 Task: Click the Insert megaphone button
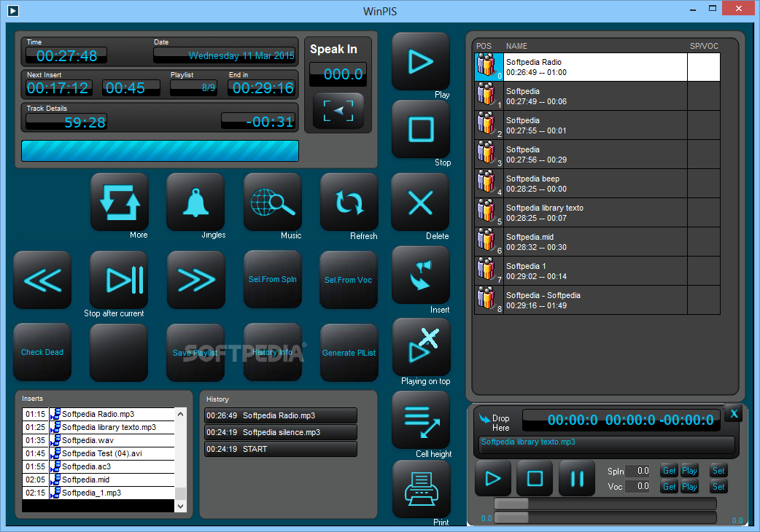pos(421,275)
